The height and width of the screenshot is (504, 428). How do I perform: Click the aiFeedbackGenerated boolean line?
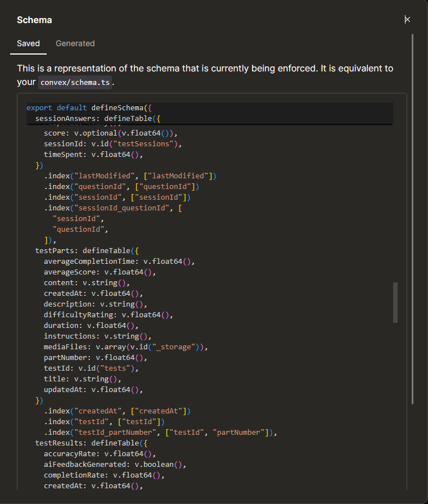[115, 465]
